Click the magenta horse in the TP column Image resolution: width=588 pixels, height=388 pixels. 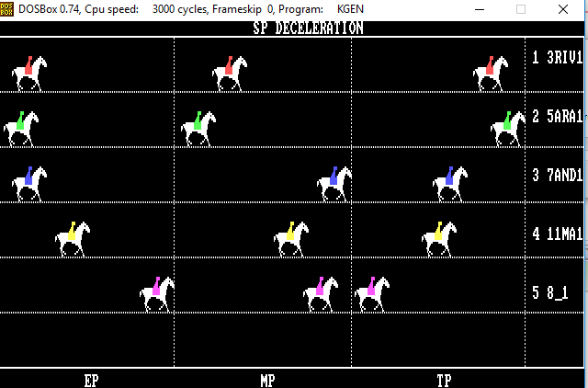372,294
